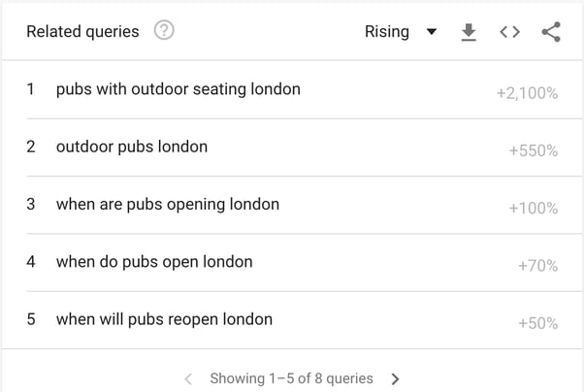Open 'when will pubs reopen london' query

tap(164, 319)
